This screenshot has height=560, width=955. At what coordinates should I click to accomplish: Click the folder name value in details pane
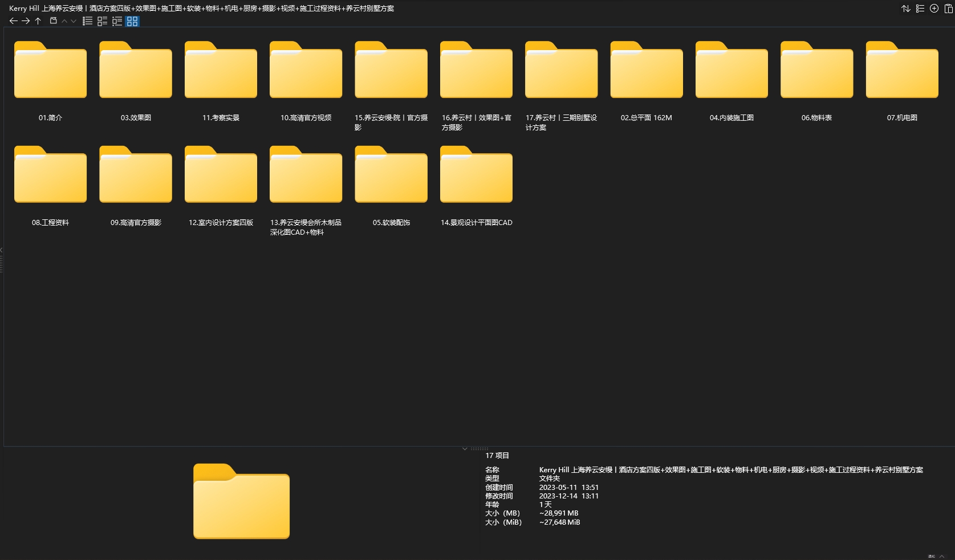[x=731, y=470]
